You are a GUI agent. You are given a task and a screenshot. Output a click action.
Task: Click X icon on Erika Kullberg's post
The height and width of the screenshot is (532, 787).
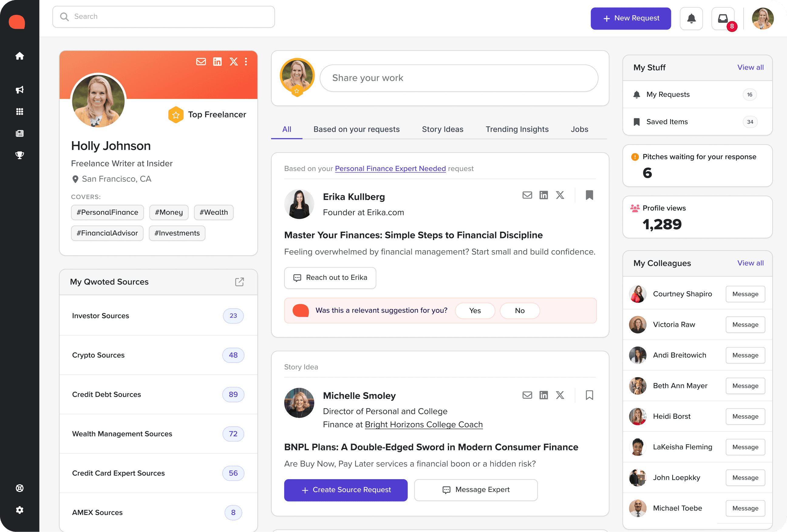[x=560, y=195]
